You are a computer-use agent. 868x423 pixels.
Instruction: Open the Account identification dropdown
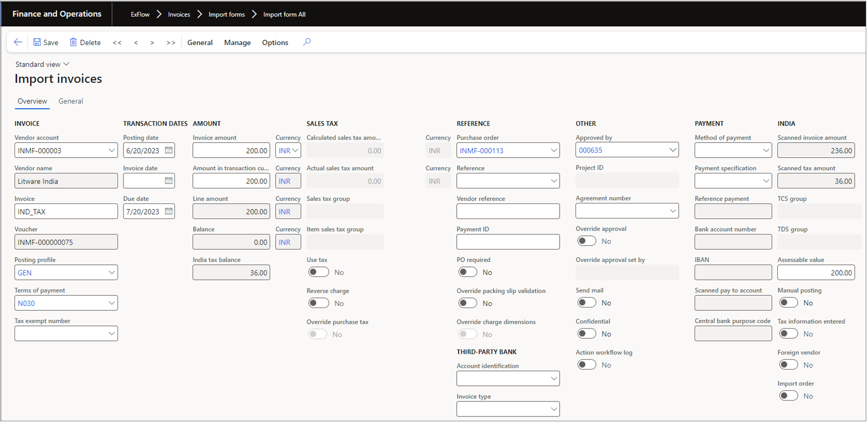553,378
